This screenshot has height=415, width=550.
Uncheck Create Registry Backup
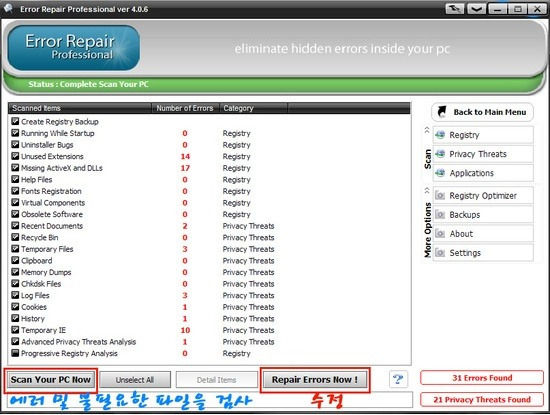(15, 121)
